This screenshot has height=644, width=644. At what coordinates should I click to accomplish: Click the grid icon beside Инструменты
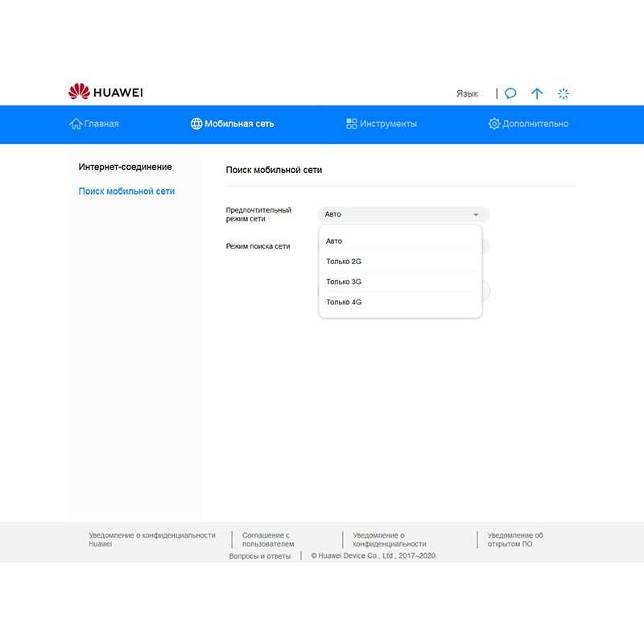coord(352,124)
